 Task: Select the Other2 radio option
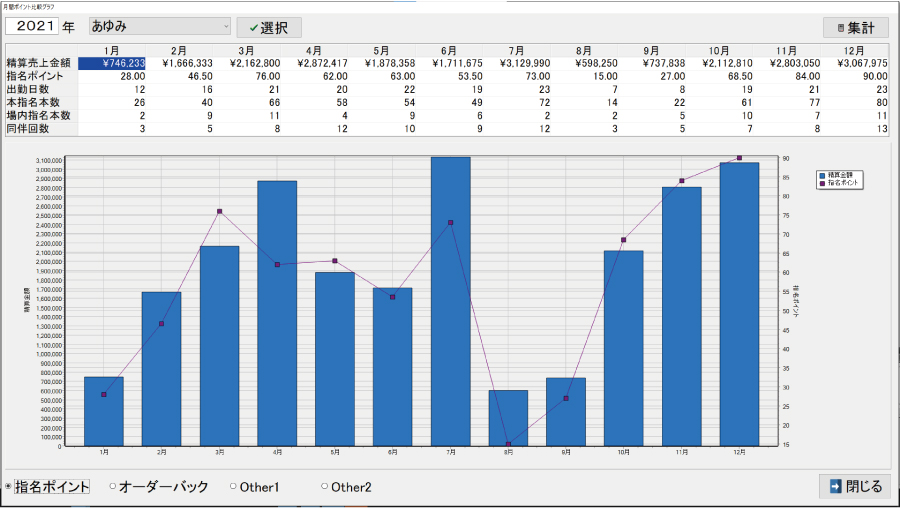pos(324,487)
